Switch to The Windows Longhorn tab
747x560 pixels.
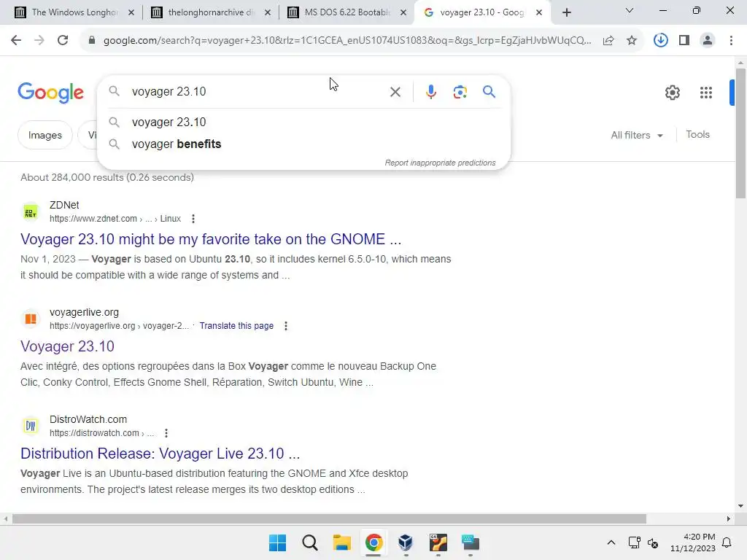74,12
